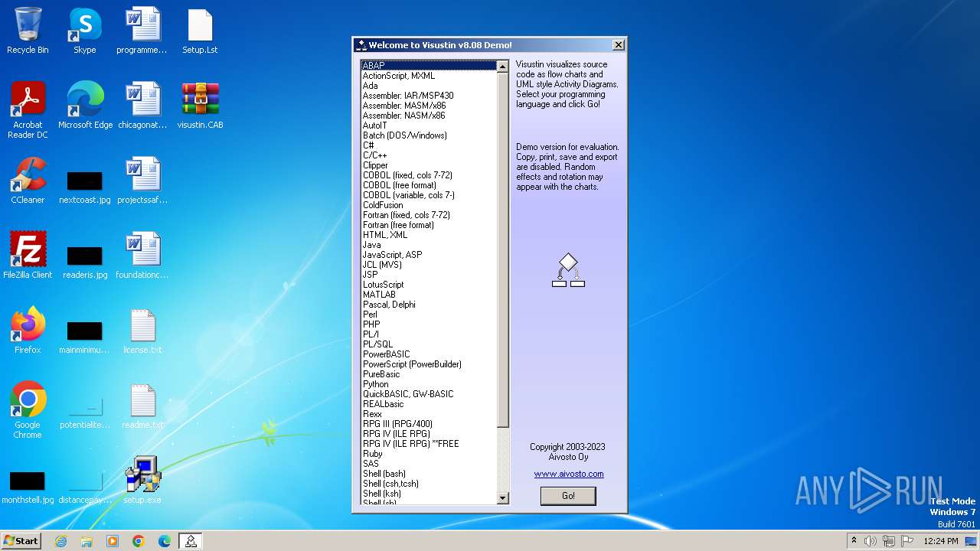Click the language list scroll-up arrow
The image size is (980, 551).
(x=503, y=67)
